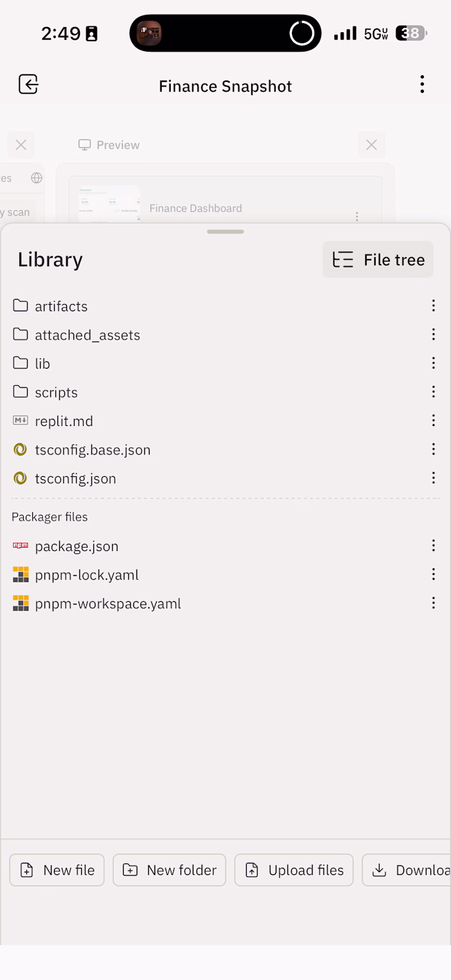Image resolution: width=451 pixels, height=980 pixels.
Task: Close the Preview pane with its X
Action: click(371, 145)
